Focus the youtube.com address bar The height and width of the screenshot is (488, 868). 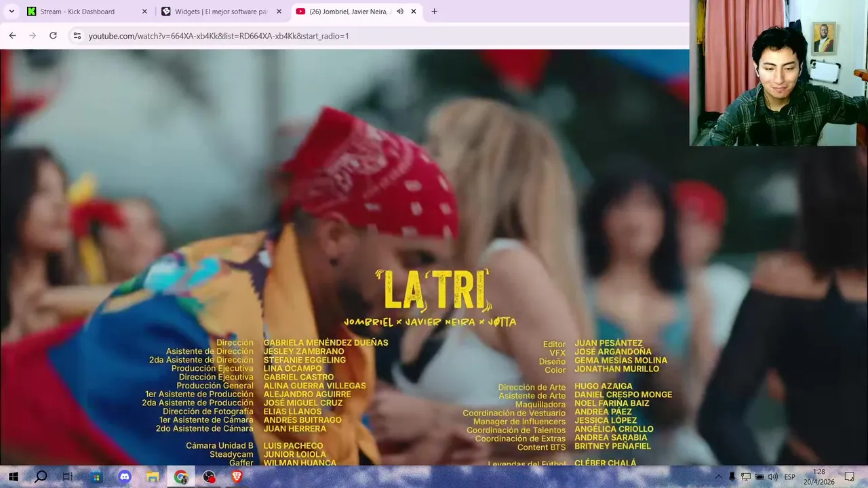[380, 36]
